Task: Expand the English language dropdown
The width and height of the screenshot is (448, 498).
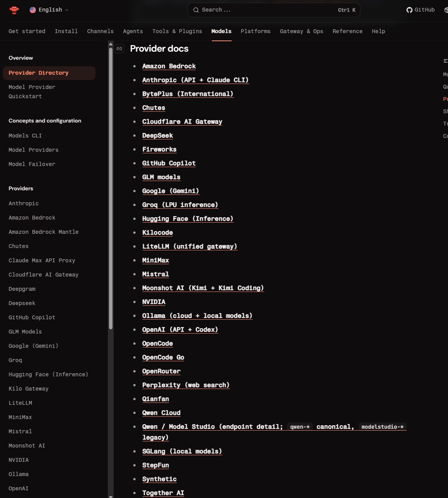Action: [x=49, y=10]
